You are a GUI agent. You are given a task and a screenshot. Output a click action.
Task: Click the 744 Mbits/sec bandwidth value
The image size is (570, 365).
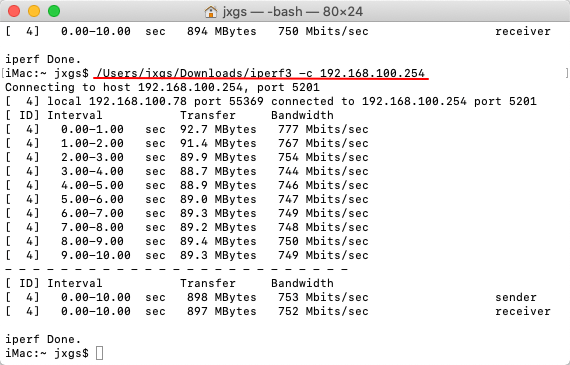click(x=323, y=171)
